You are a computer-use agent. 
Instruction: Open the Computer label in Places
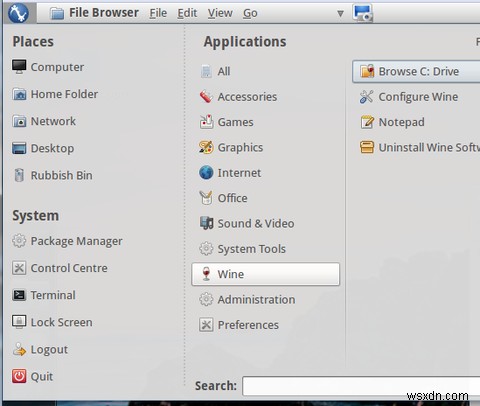57,67
